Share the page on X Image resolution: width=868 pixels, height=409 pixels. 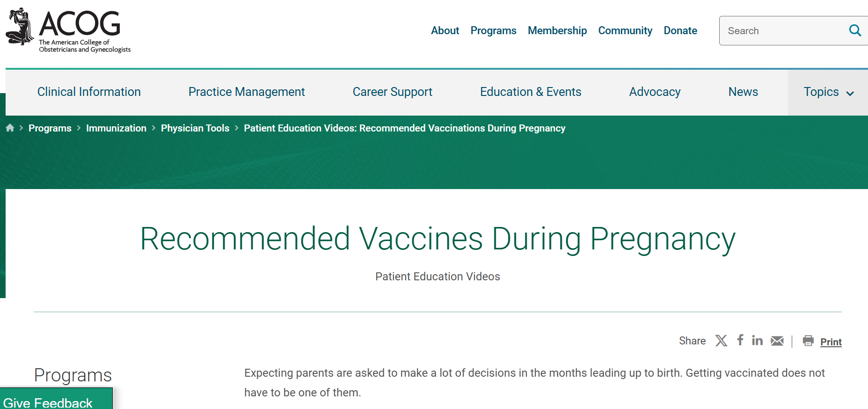pos(721,341)
